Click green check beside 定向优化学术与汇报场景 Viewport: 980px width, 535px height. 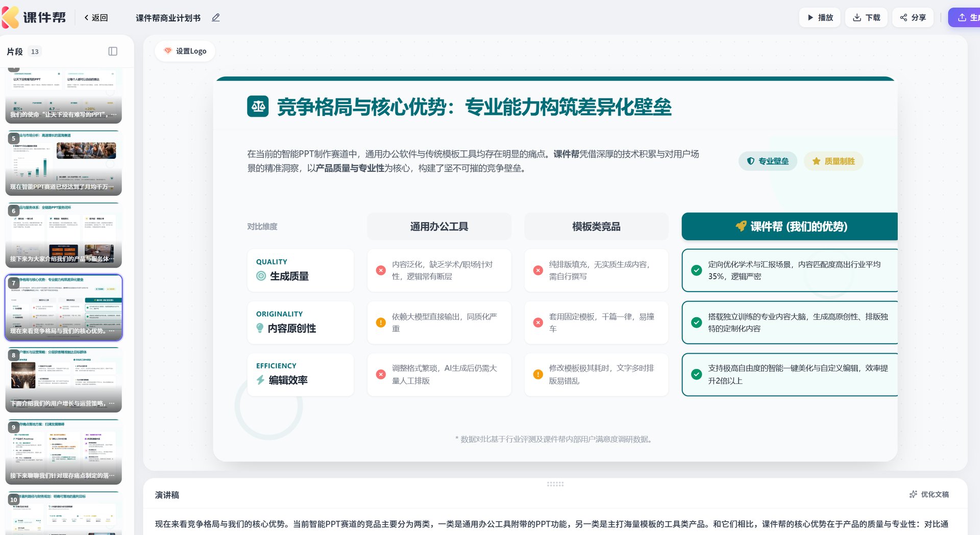[x=696, y=271]
